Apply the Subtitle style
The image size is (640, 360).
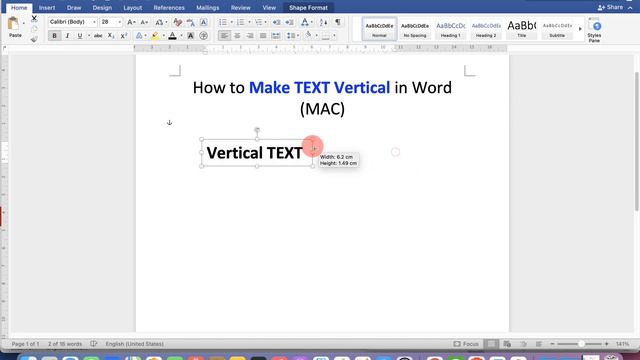[557, 29]
